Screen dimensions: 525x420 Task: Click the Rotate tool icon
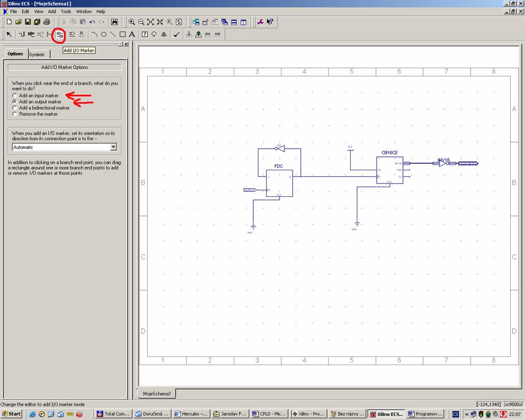pos(154,34)
